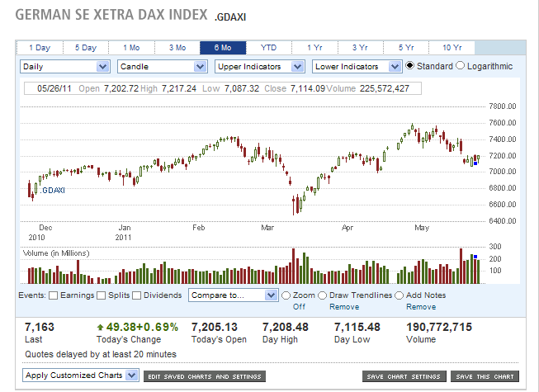Screen dimensions: 539x392
Task: Click the High value 7,217.24 in readout
Action: (x=179, y=88)
